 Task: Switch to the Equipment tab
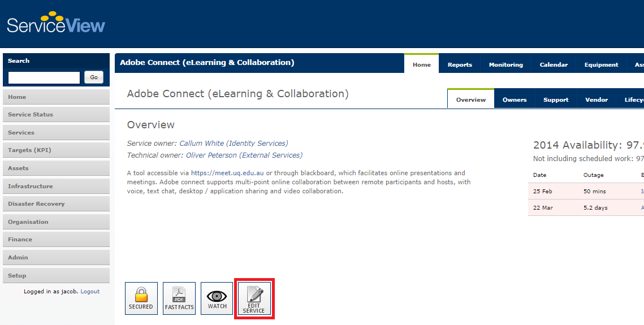pos(601,64)
